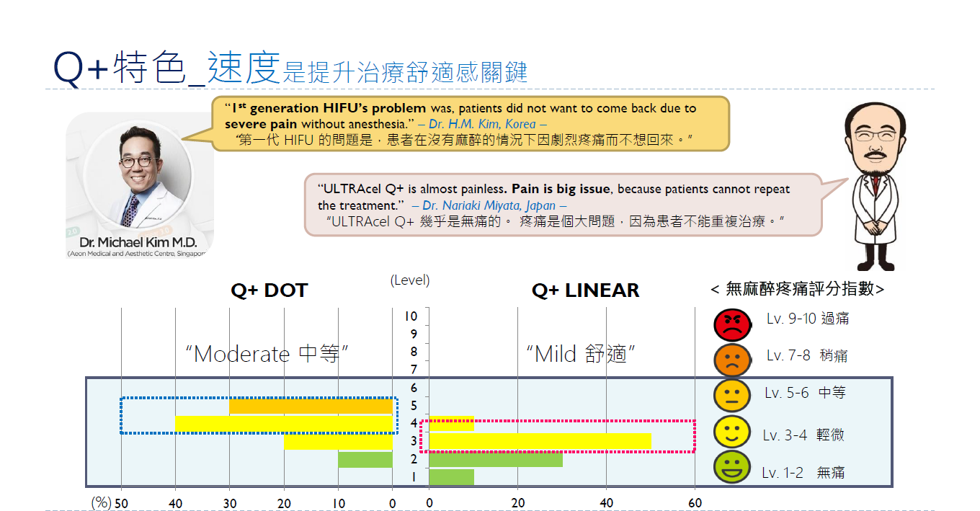The image size is (980, 511).
Task: Click the legend text "Lv. 3-4 輕微"
Action: tap(803, 435)
